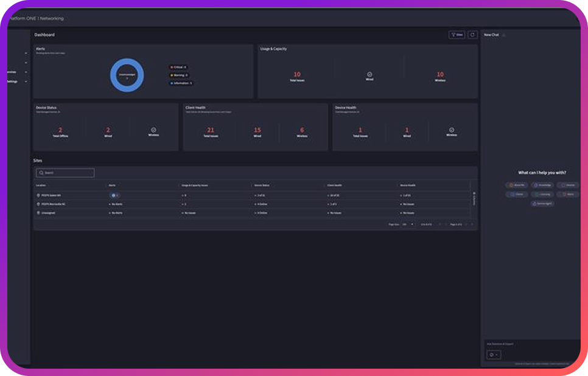
Task: Open the New Chat tab in the assistant panel
Action: 492,35
